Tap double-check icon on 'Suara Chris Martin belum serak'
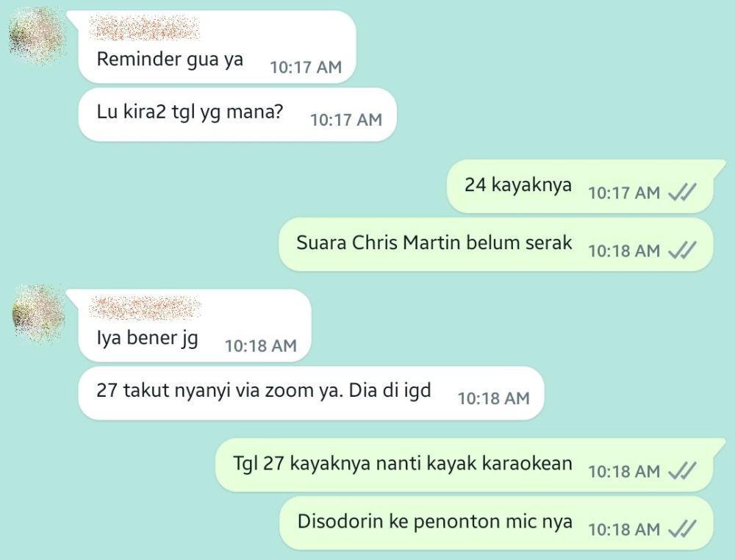Screen dimensions: 735x560 click(682, 251)
